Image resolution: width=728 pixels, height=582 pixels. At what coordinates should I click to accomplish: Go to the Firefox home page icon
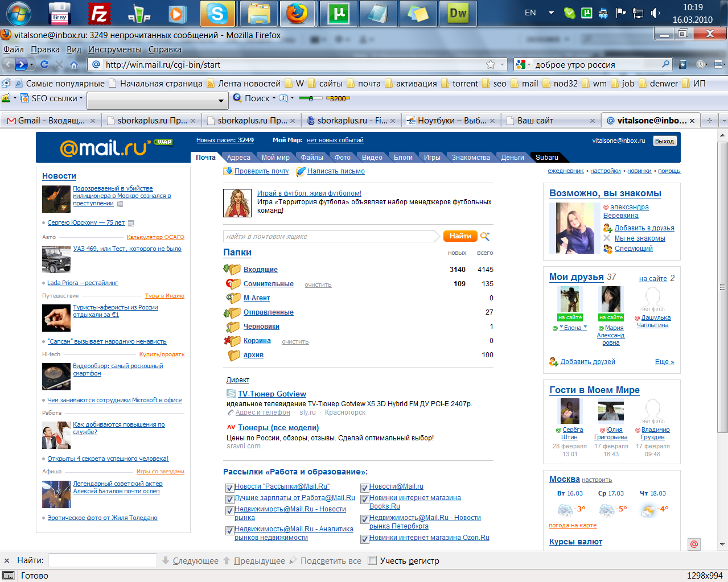74,64
